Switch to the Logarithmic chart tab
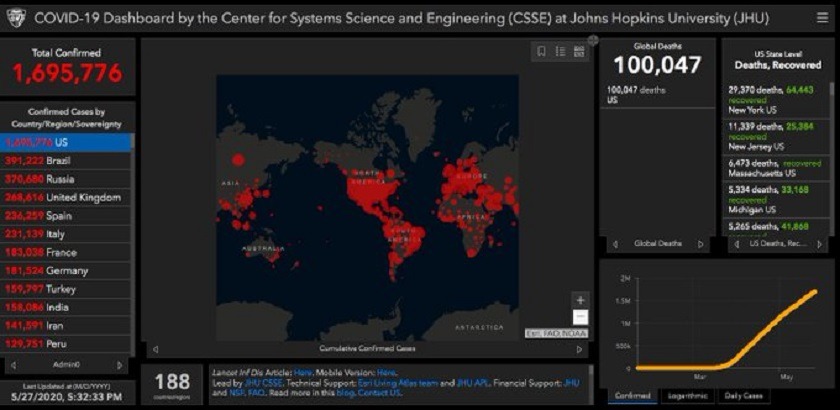 687,396
